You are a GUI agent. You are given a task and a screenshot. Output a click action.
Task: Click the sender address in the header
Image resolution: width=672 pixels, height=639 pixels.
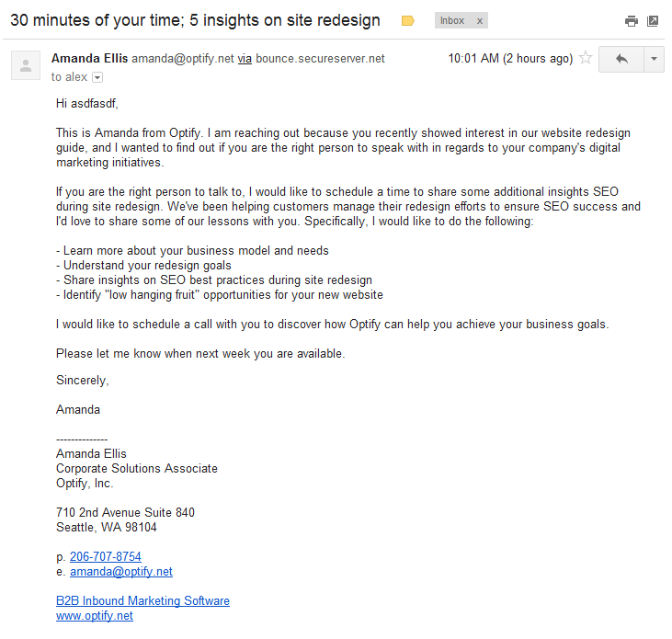183,59
